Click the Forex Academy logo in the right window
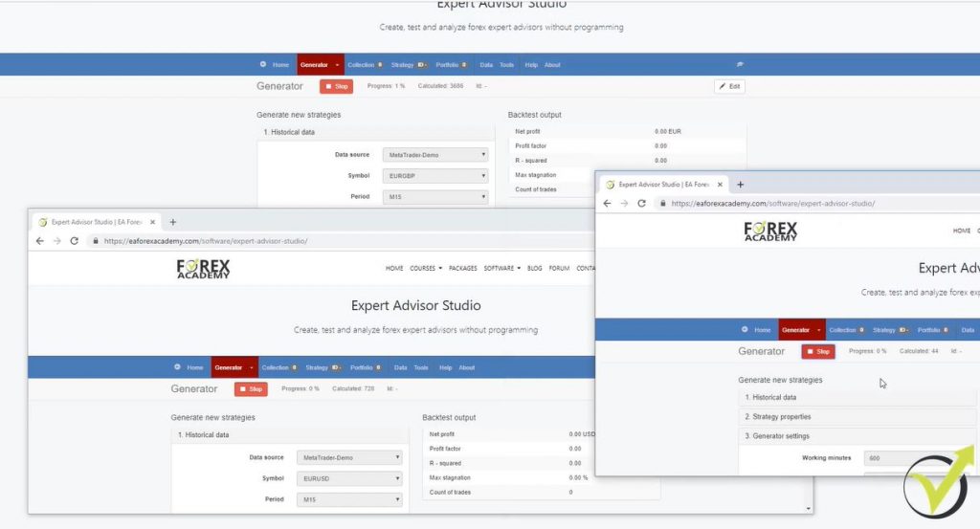Screen dimensions: 980x529 point(770,231)
